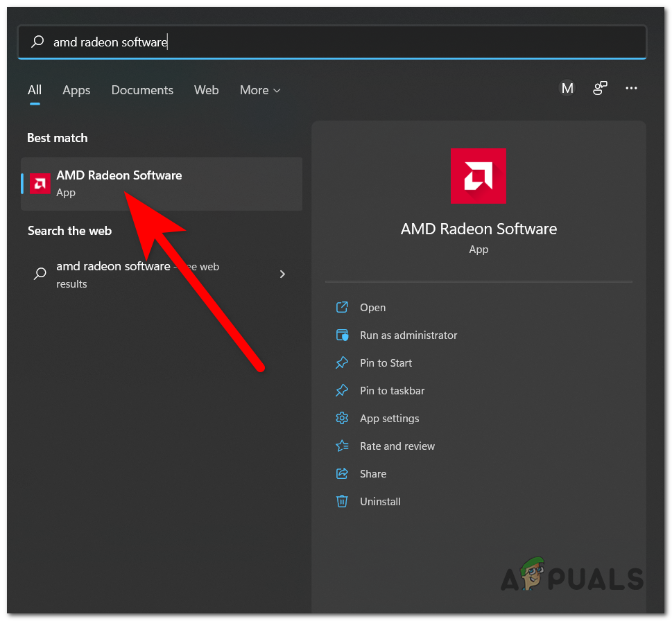672x621 pixels.
Task: Click the star icon for Rate and review
Action: (x=342, y=446)
